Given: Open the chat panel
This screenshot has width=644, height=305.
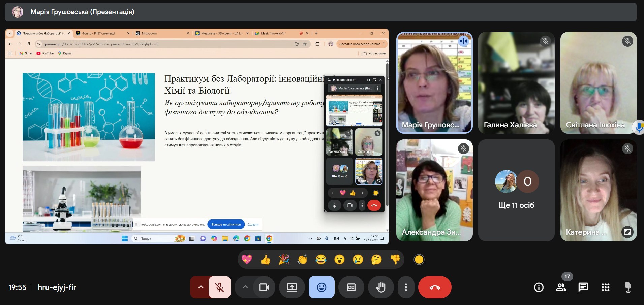Looking at the screenshot, I should tap(583, 287).
